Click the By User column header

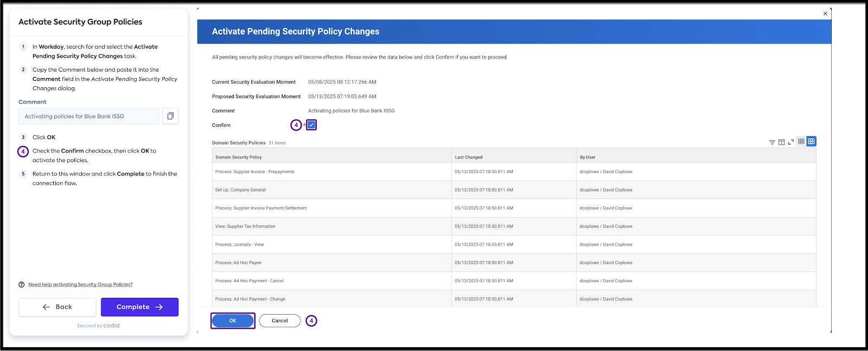coord(588,157)
